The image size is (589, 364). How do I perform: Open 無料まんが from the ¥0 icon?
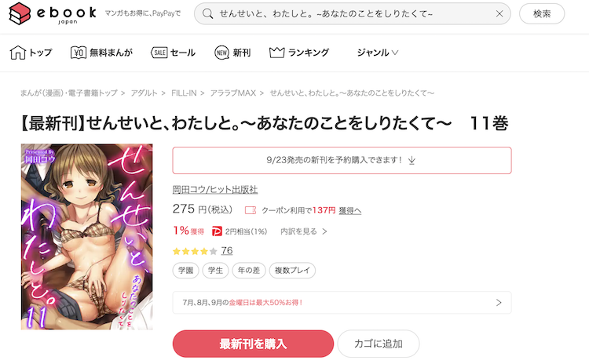click(x=79, y=53)
